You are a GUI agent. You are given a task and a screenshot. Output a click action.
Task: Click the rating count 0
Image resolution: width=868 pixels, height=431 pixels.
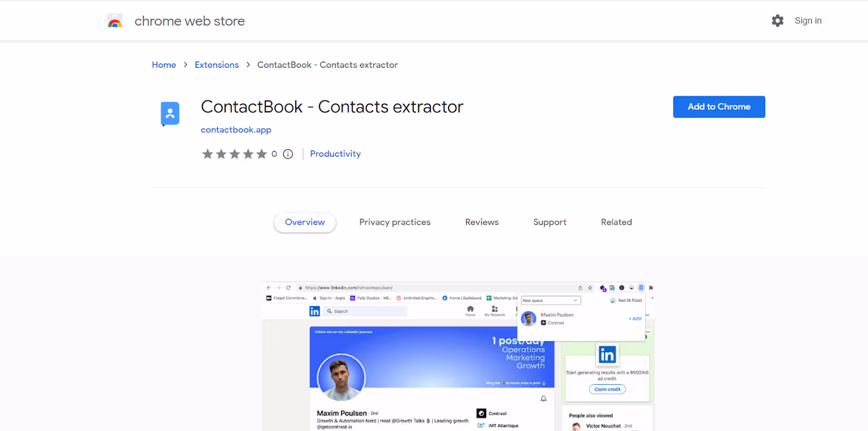point(274,154)
